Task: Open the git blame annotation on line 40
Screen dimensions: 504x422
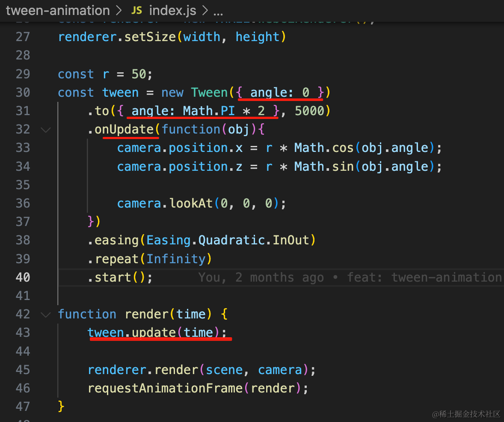Action: point(350,277)
